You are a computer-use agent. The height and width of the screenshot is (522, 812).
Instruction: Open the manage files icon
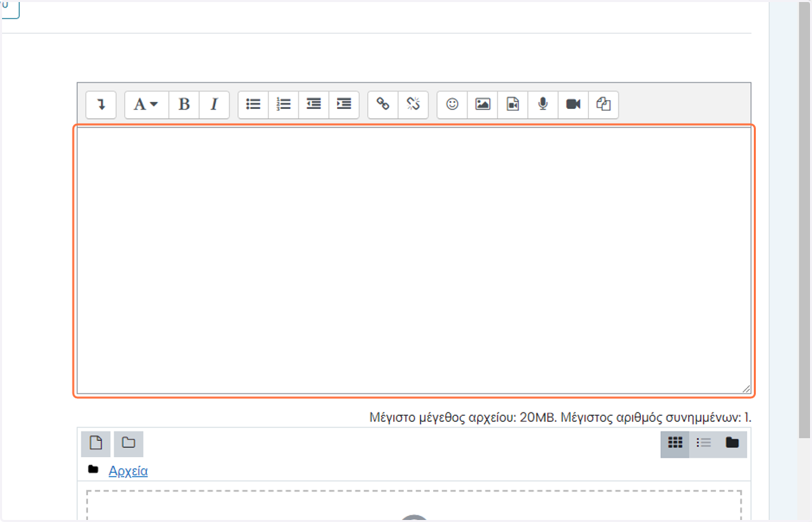tap(604, 105)
